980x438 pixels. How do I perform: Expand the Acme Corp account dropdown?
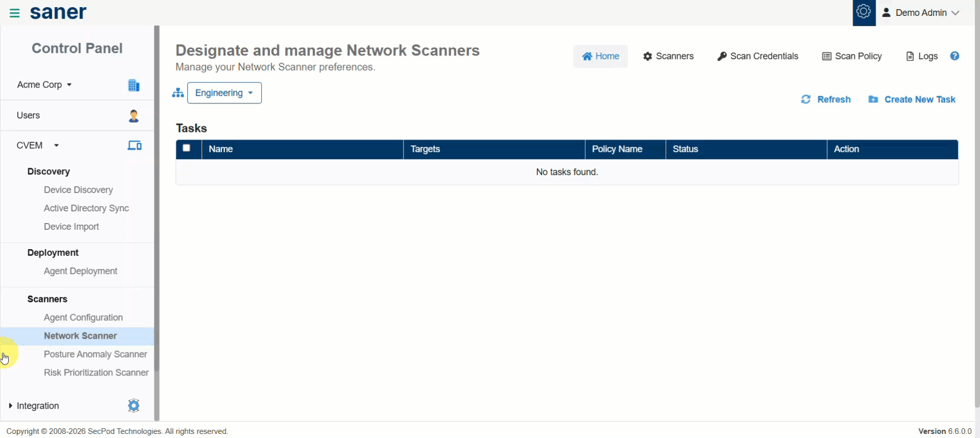(x=44, y=85)
